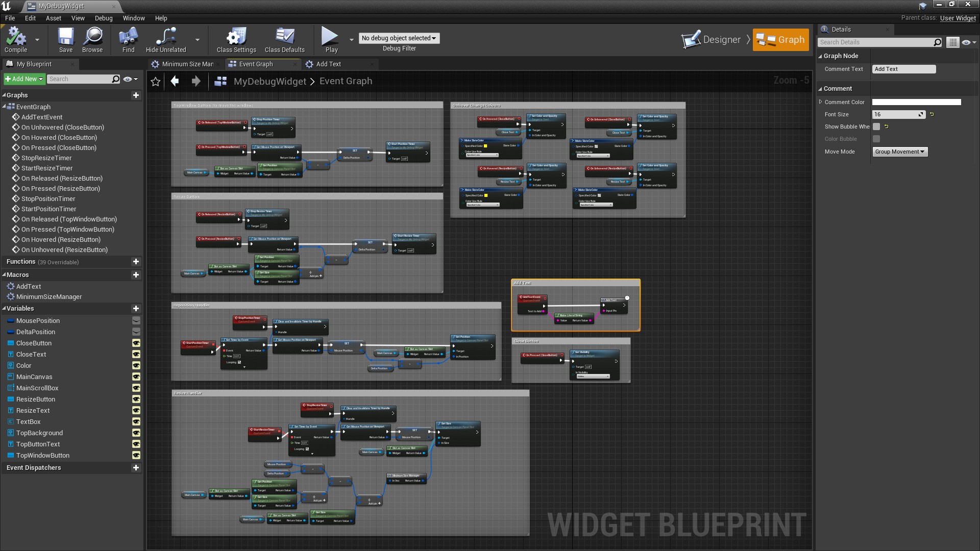Add a new macro with the plus icon
980x551 pixels.
click(136, 275)
